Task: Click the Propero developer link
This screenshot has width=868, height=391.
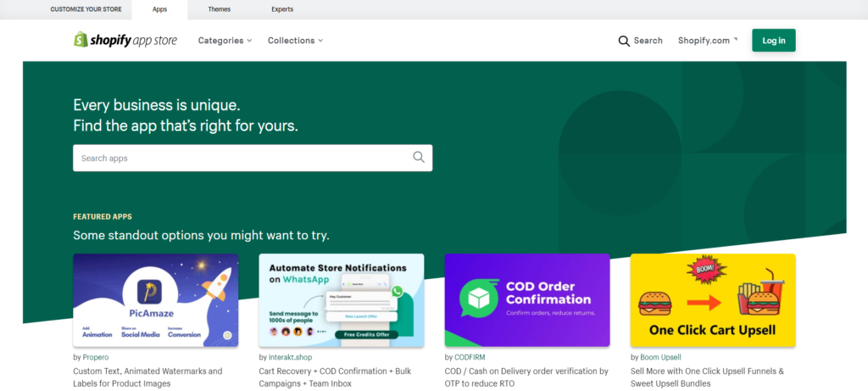Action: pos(95,357)
